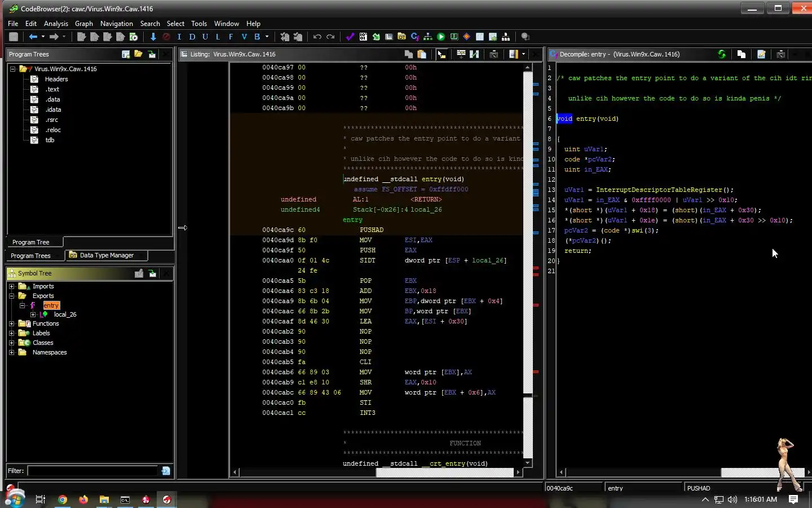The image size is (812, 508).
Task: Click the filter options icon beside Filter
Action: click(x=166, y=471)
